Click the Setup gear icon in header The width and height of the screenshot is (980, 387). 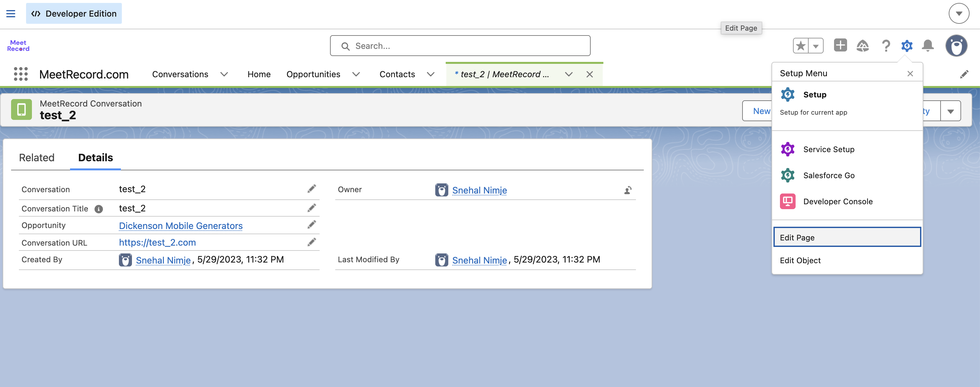tap(907, 46)
